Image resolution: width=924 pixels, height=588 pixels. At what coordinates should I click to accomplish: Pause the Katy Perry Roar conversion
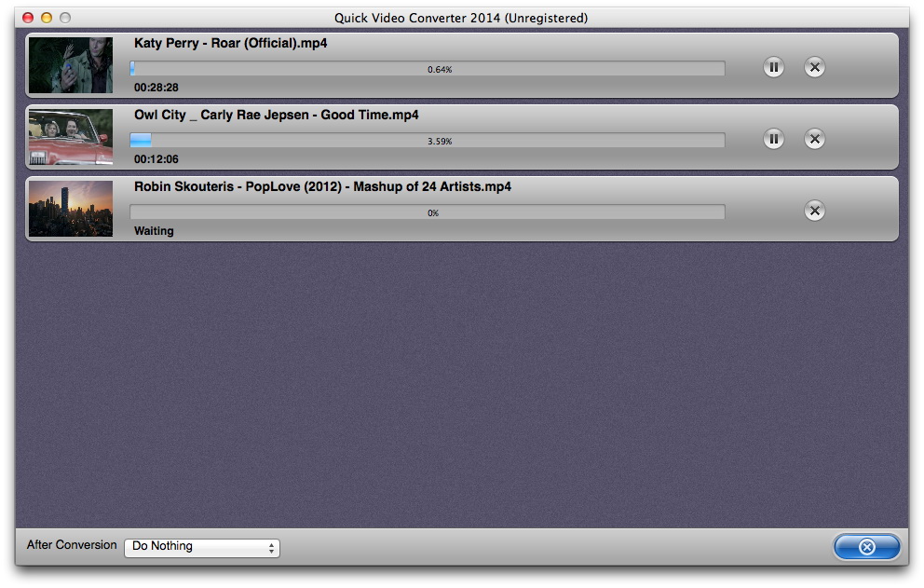coord(773,67)
